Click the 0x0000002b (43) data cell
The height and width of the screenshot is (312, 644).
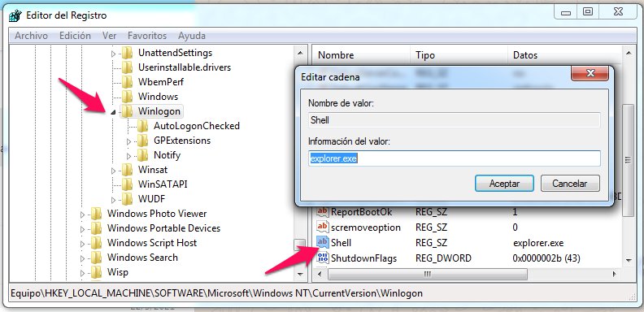pos(546,258)
